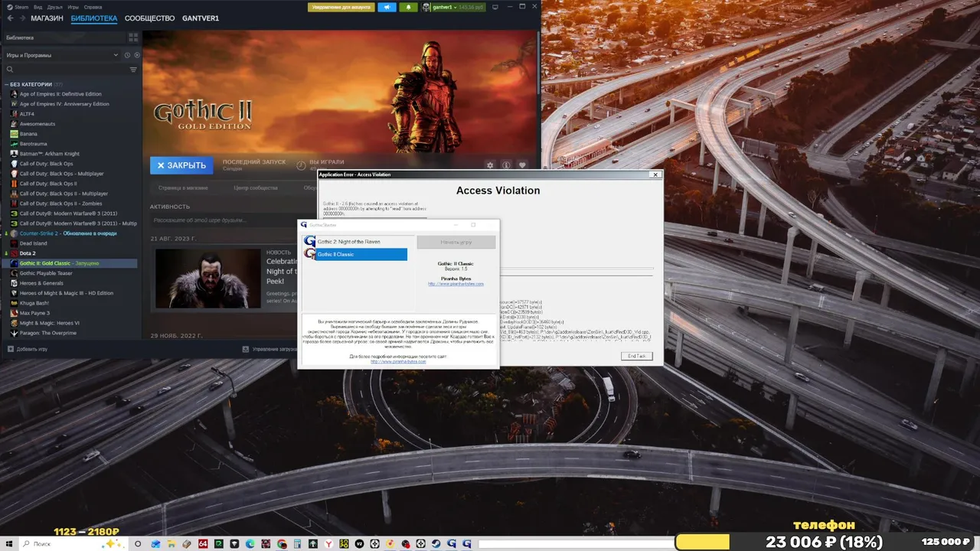Select Gothic Playable Teaser entry
980x551 pixels.
[46, 273]
